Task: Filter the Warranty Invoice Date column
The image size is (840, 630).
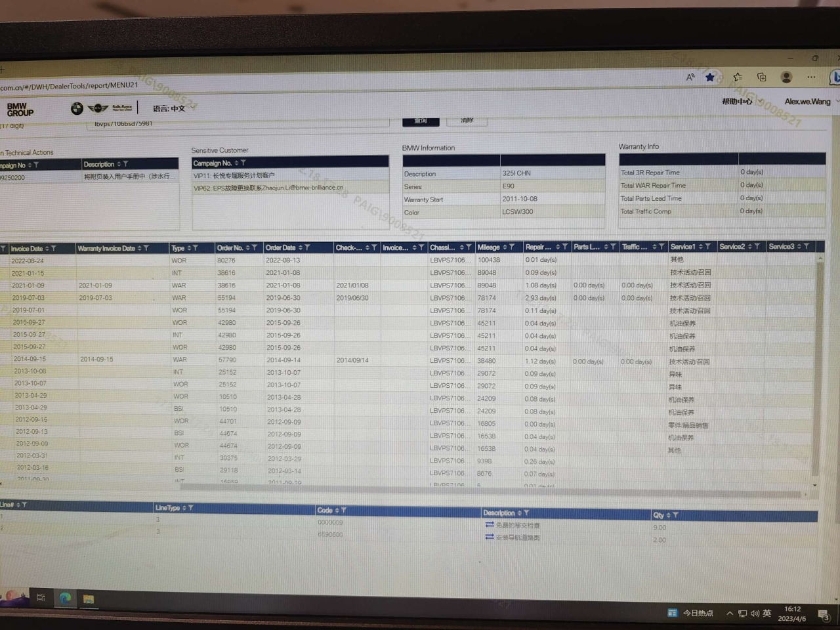Action: pyautogui.click(x=146, y=249)
